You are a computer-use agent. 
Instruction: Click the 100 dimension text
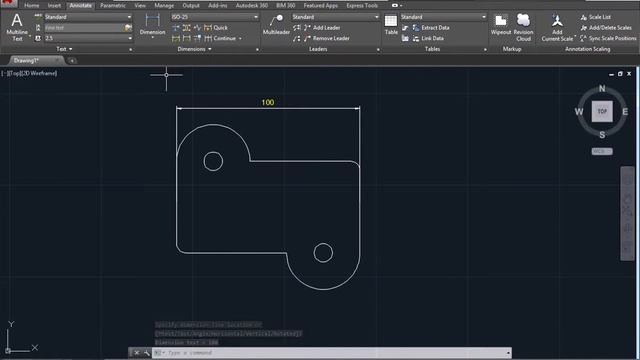[268, 102]
